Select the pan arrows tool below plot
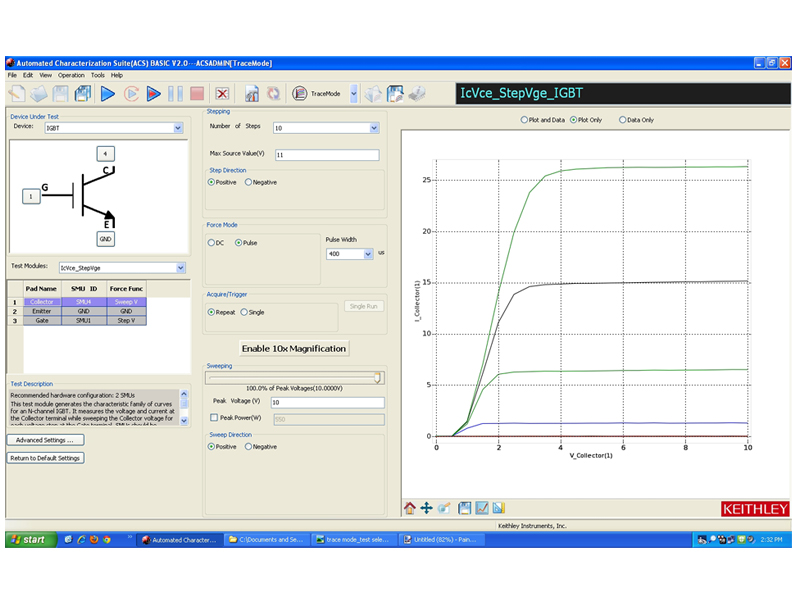 tap(427, 508)
